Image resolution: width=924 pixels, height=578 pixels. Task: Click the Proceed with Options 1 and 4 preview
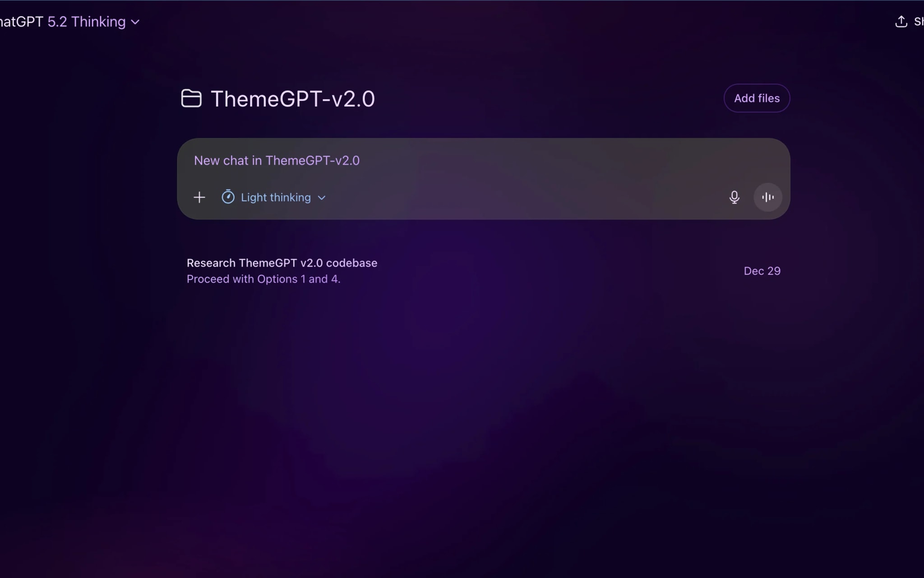pos(263,279)
